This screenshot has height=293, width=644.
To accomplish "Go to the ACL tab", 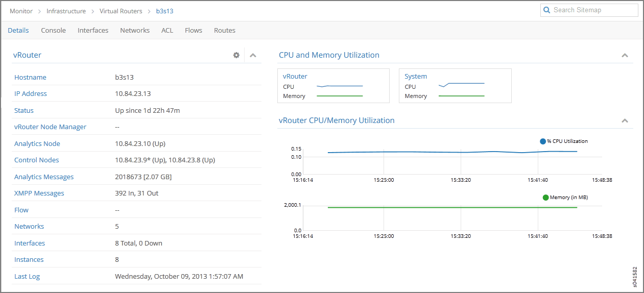I will tap(167, 31).
